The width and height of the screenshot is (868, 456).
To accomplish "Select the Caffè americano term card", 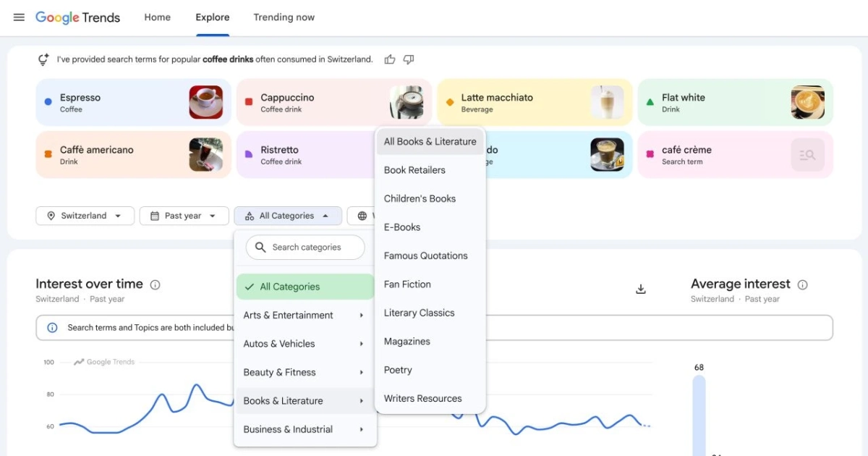I will (x=133, y=154).
